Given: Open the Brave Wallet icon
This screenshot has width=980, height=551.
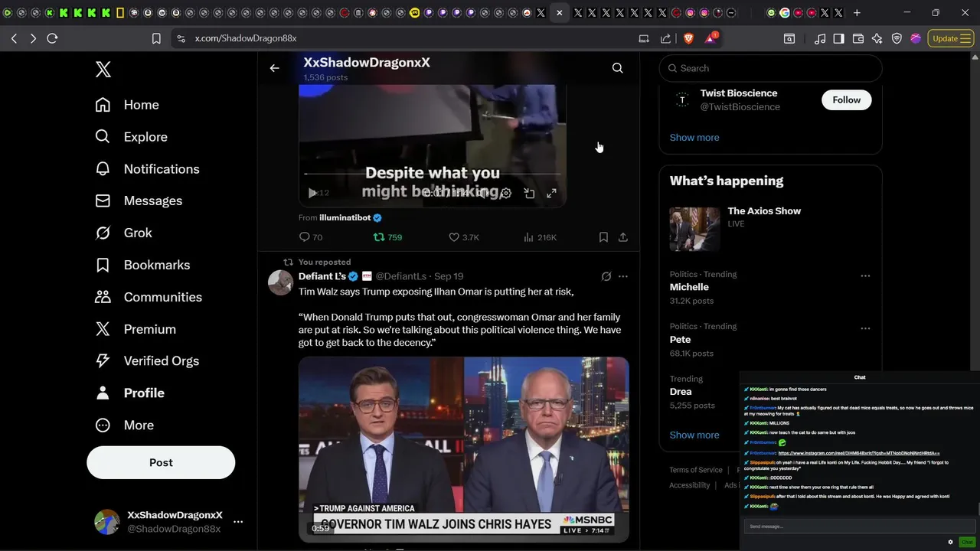Looking at the screenshot, I should point(857,38).
